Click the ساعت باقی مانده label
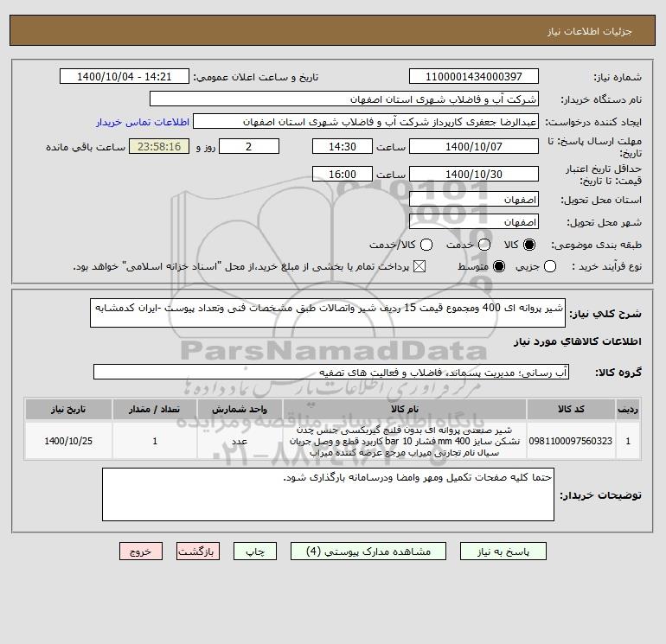 [x=86, y=147]
